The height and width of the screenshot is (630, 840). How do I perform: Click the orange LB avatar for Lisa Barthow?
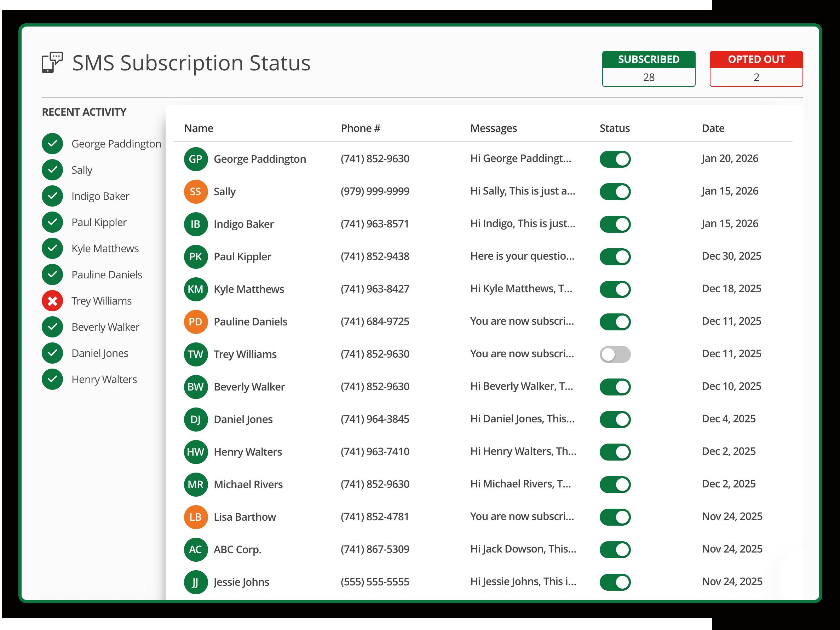pyautogui.click(x=196, y=517)
